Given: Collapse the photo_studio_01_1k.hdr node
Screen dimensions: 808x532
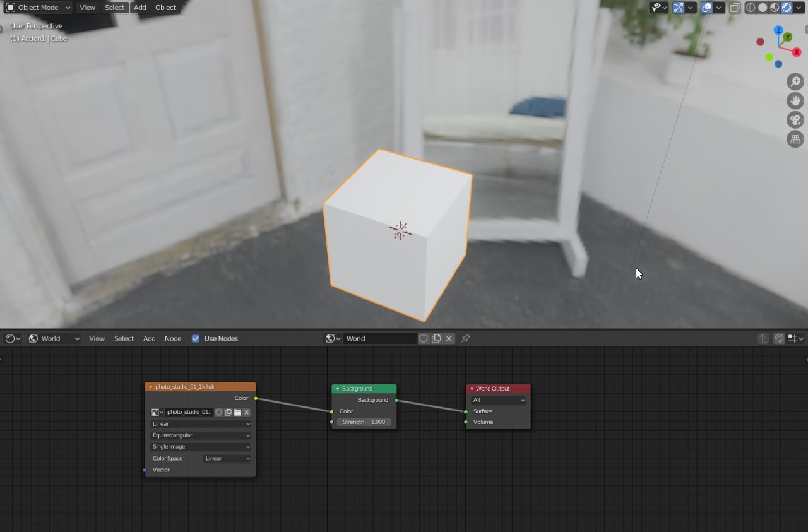Looking at the screenshot, I should (x=151, y=387).
